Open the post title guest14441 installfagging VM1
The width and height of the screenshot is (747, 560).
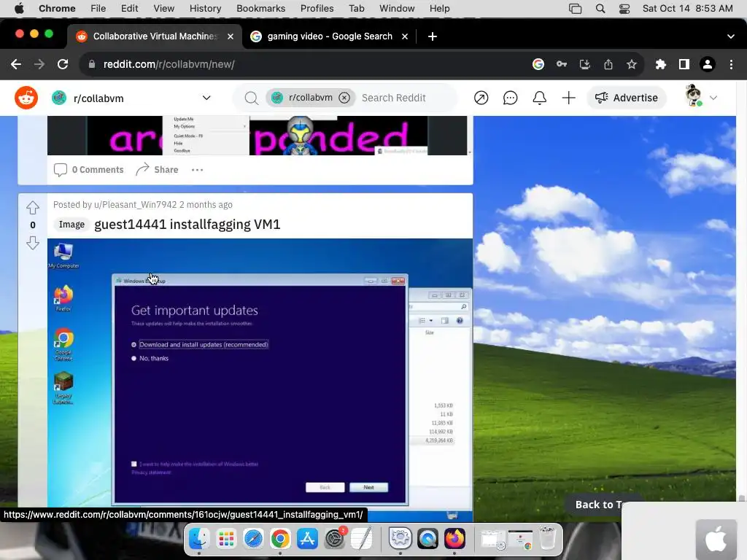[187, 225]
